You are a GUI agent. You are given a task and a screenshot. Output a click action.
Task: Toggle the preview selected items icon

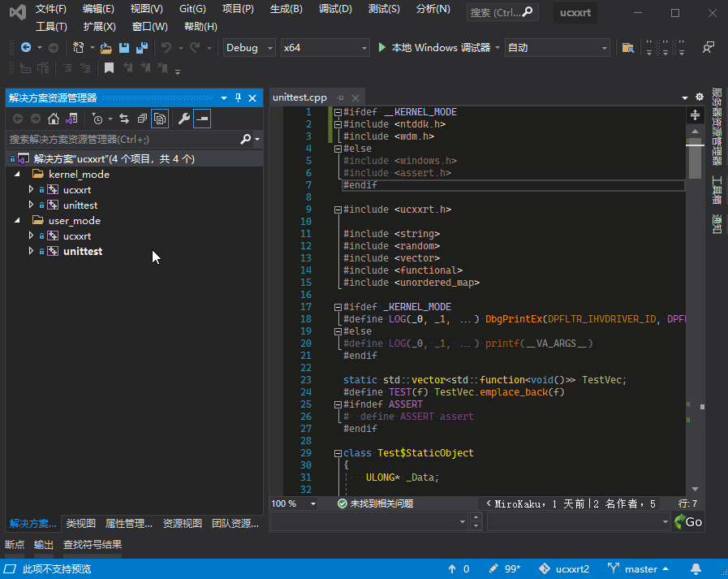pos(202,119)
